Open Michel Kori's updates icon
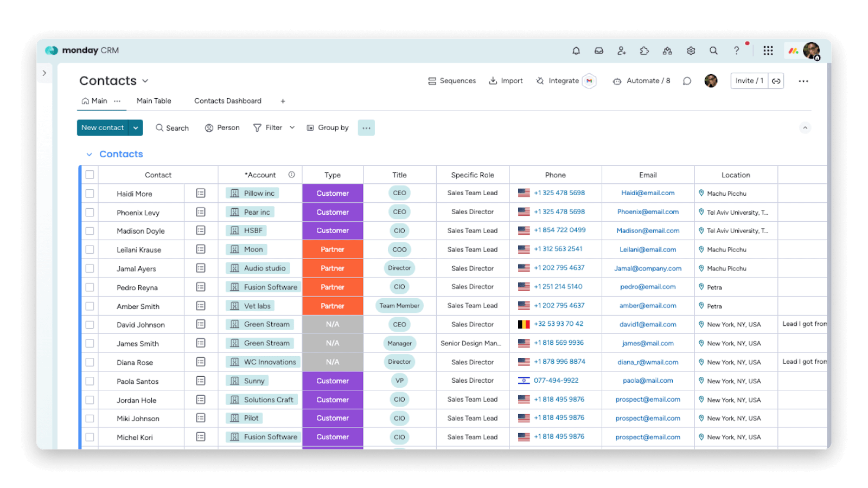Viewport: 868px width, 488px height. [x=201, y=436]
